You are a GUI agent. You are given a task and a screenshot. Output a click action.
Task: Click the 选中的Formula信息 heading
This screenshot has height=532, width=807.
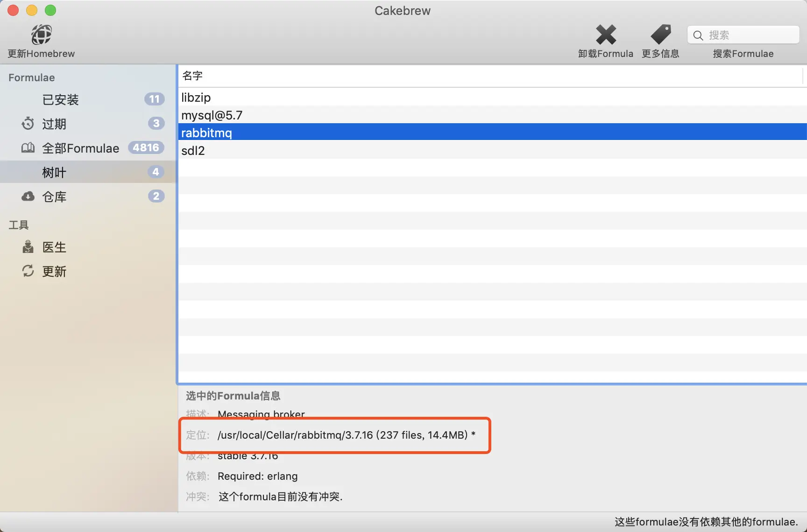tap(233, 396)
